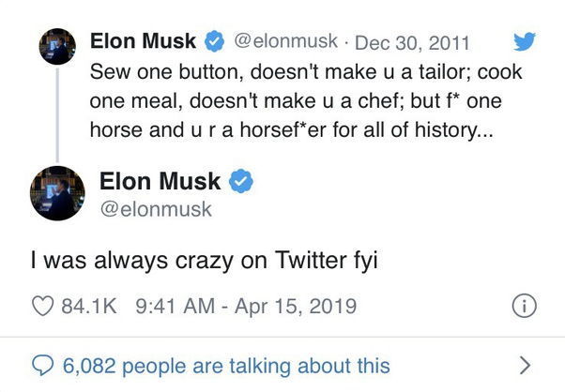Click the Twitter bird logo
565x392 pixels.
525,41
